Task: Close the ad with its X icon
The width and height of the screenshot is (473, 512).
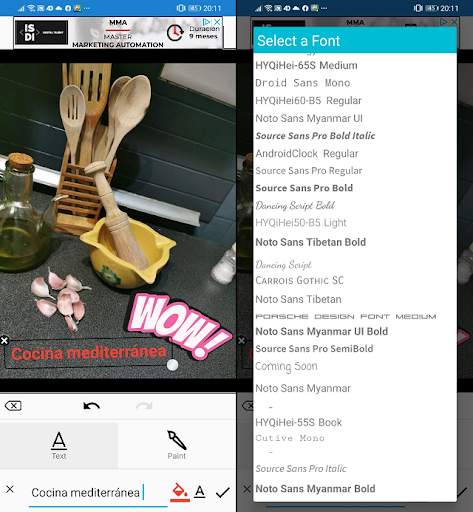Action: coord(217,22)
